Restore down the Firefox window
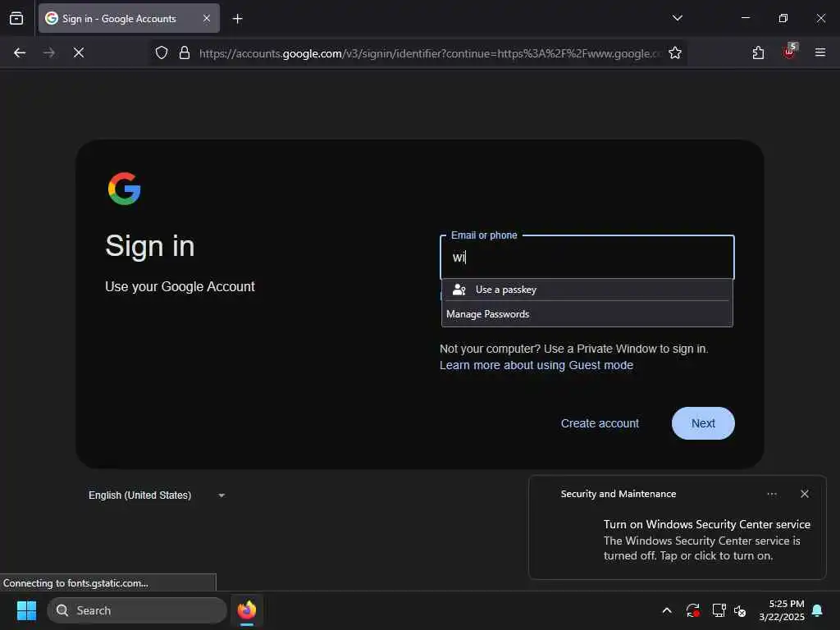This screenshot has width=840, height=630. click(783, 18)
